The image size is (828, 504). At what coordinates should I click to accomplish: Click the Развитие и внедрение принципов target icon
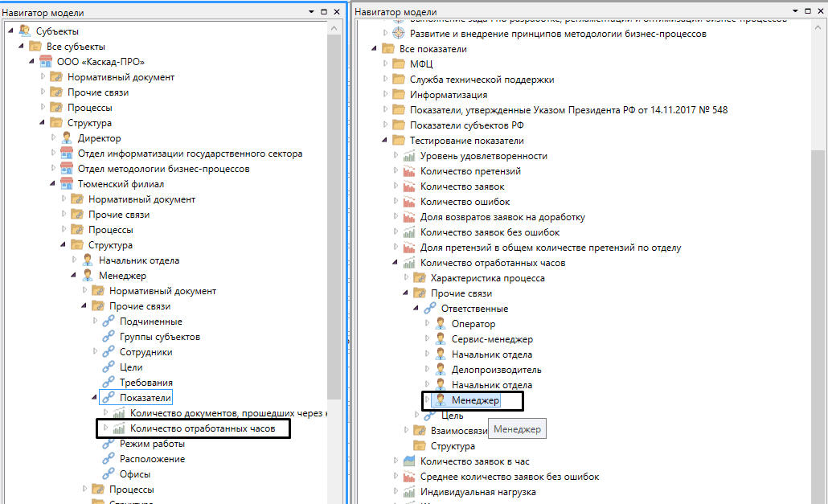coord(399,33)
